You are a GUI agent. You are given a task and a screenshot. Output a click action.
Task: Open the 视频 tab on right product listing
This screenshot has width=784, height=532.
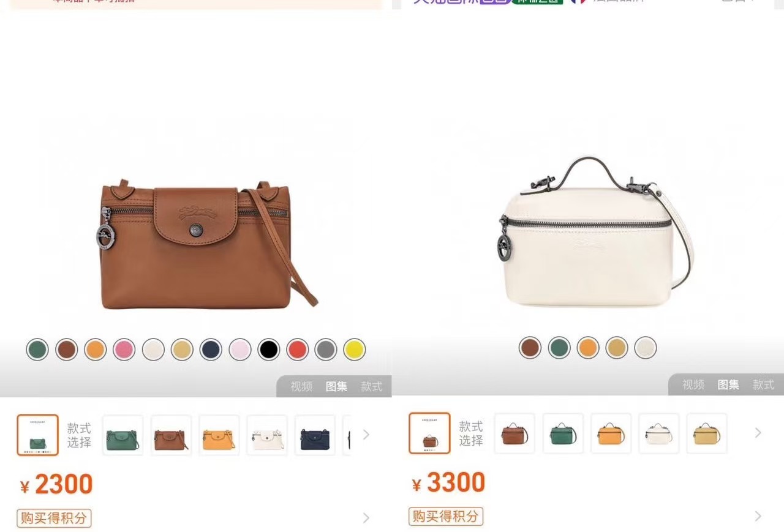coord(693,384)
